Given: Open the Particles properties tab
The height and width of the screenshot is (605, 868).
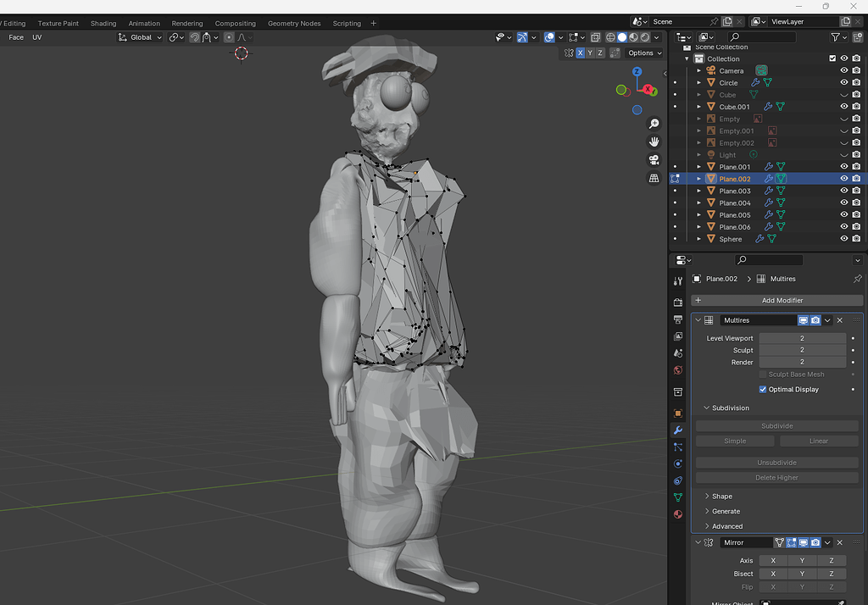Looking at the screenshot, I should [x=677, y=447].
